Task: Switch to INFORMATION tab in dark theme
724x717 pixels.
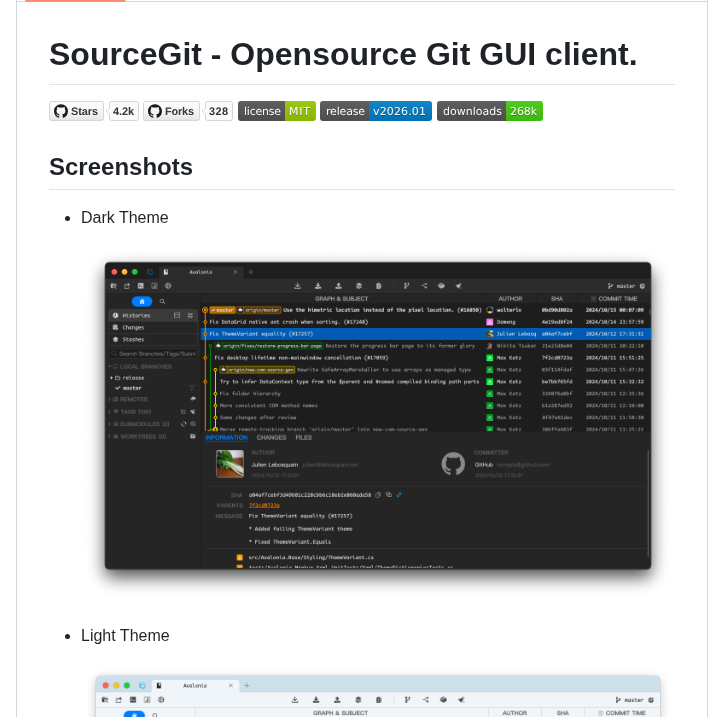Action: (226, 438)
